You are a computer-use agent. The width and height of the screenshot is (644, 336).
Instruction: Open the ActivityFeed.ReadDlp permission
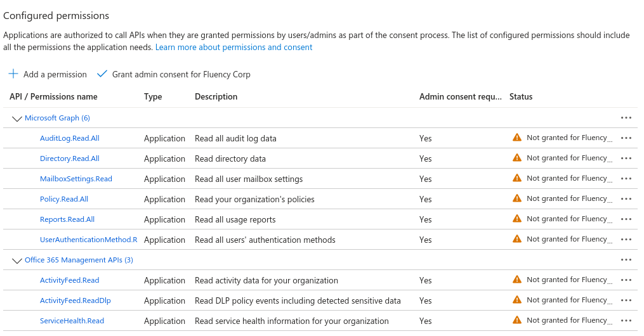(75, 300)
